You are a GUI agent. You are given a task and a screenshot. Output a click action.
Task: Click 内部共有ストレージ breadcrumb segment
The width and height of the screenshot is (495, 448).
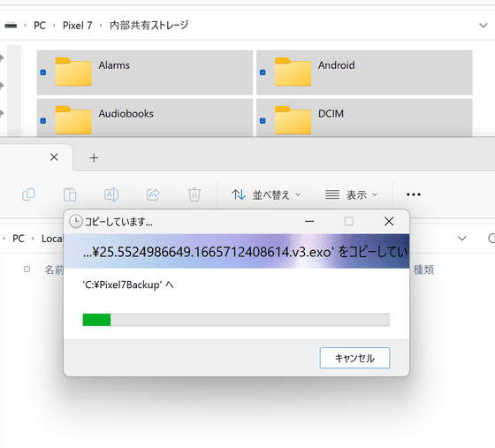click(x=149, y=26)
